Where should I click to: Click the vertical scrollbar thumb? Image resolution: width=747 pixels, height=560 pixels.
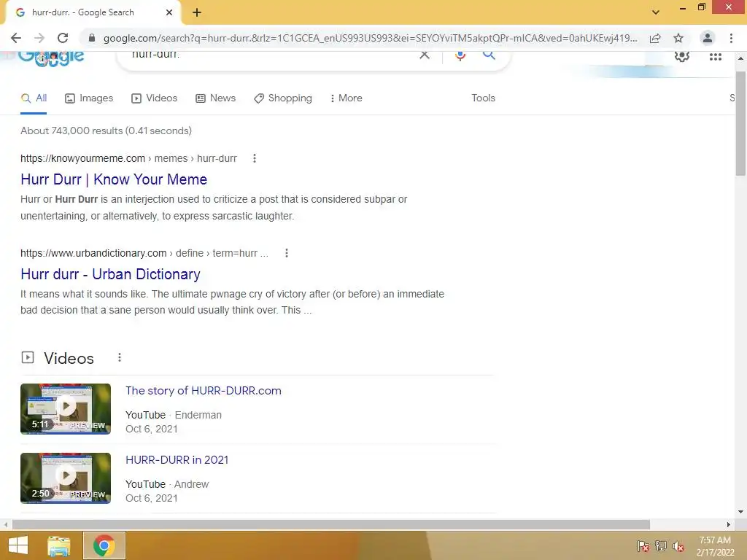pyautogui.click(x=740, y=124)
